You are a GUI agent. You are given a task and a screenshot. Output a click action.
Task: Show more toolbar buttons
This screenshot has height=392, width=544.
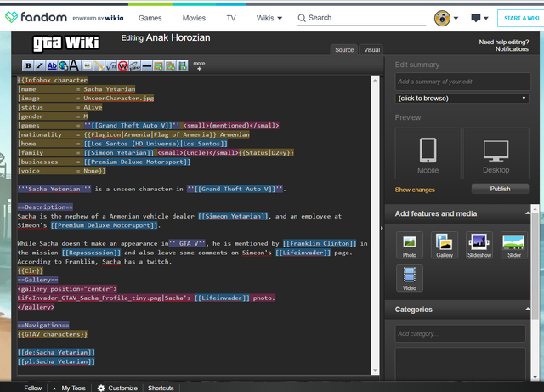coord(199,65)
